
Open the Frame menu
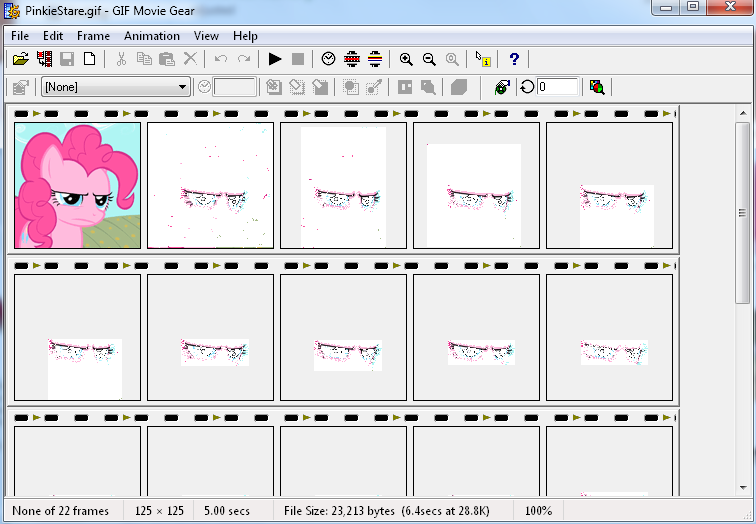pyautogui.click(x=94, y=36)
